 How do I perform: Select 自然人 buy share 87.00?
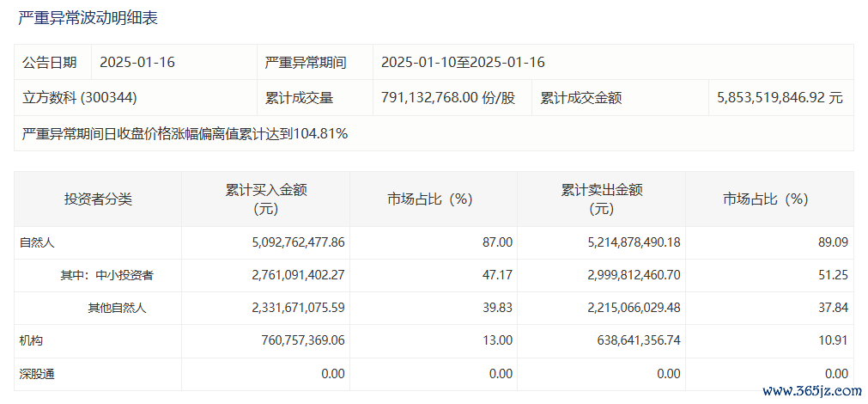[498, 242]
